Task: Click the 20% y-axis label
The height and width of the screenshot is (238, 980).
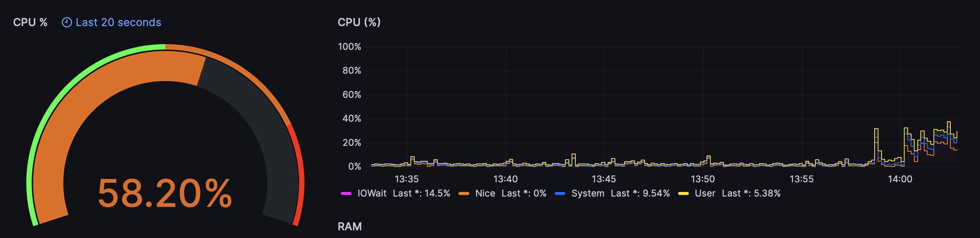Action: tap(352, 143)
